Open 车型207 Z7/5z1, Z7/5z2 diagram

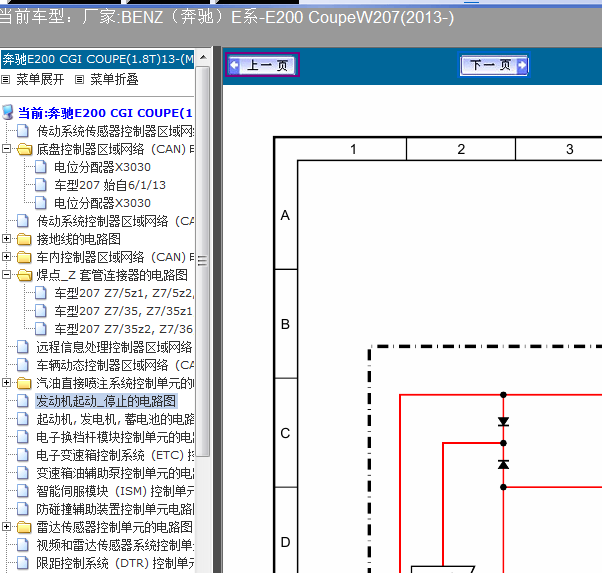click(124, 293)
